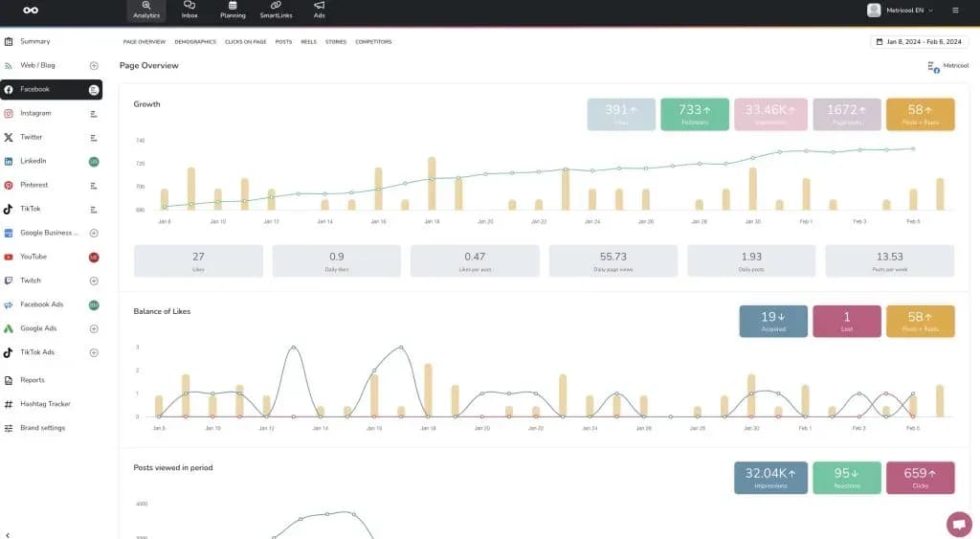Click the 27 Likes stat box
Image resolution: width=980 pixels, height=539 pixels.
point(198,260)
